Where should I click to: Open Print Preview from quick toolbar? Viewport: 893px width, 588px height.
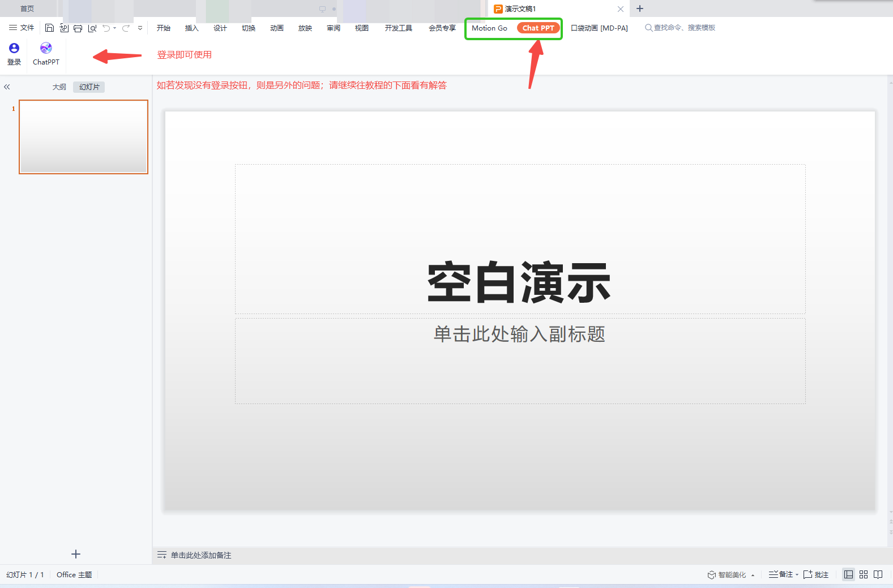click(x=92, y=28)
